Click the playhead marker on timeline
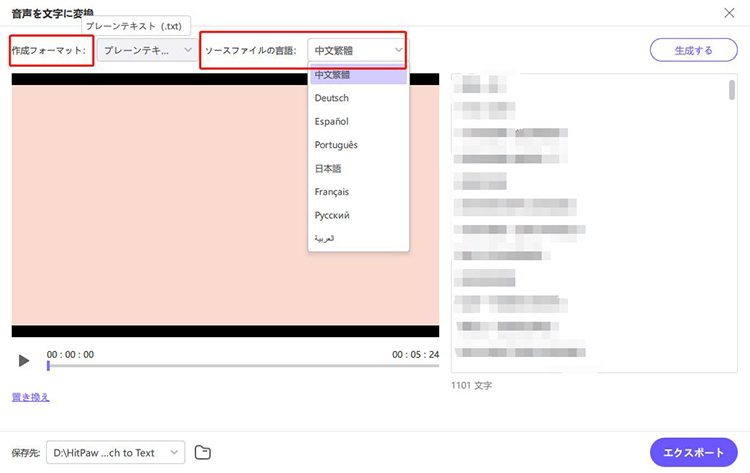 coord(48,366)
